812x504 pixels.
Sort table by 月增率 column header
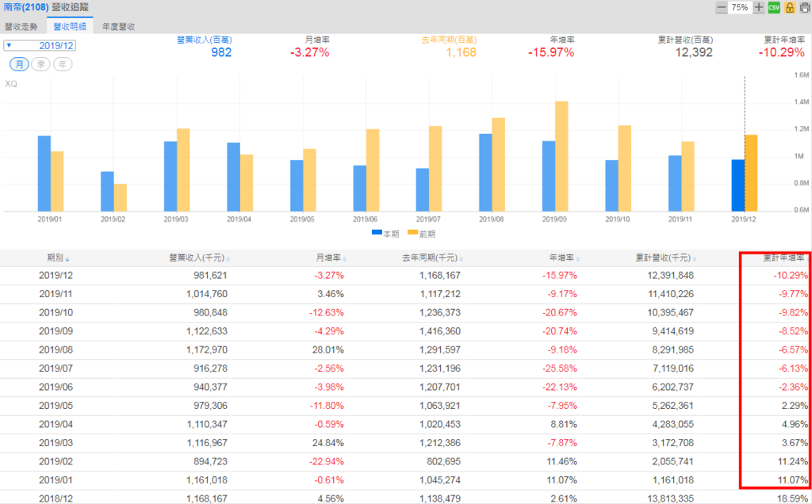(331, 258)
